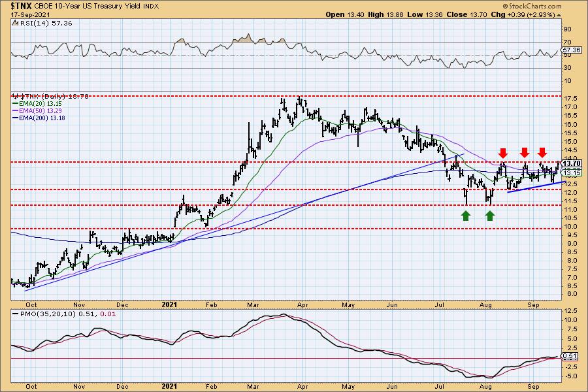588x392 pixels.
Task: Click the $TNX ticker symbol in the header
Action: pos(22,6)
